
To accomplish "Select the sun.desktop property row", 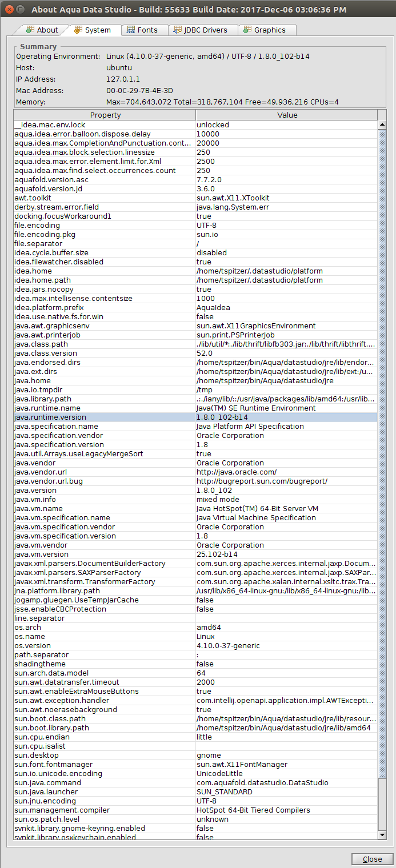I will click(x=195, y=755).
